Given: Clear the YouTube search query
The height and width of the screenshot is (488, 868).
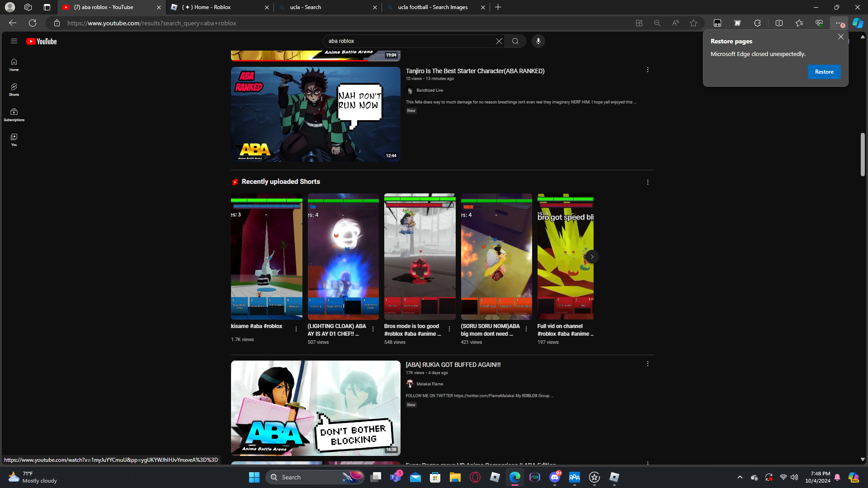Looking at the screenshot, I should click(499, 41).
